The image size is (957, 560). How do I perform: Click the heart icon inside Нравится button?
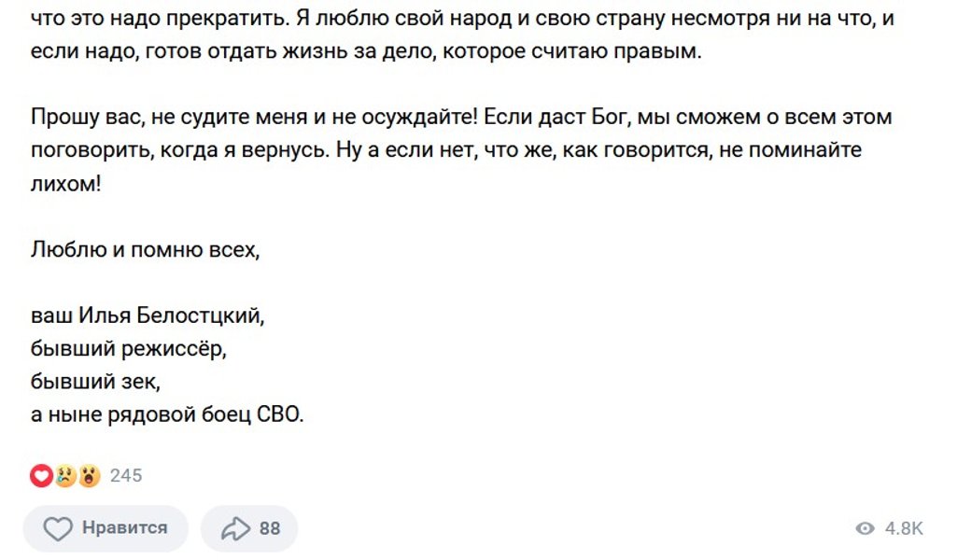pyautogui.click(x=59, y=529)
